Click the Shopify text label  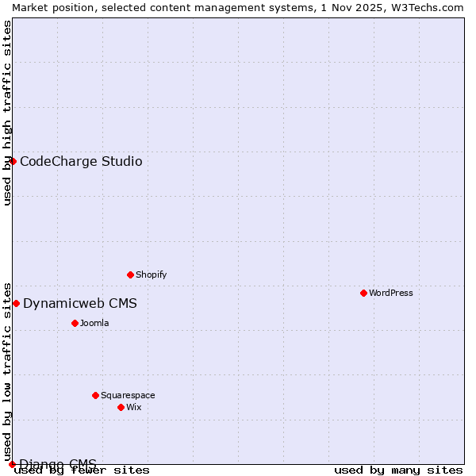click(151, 275)
